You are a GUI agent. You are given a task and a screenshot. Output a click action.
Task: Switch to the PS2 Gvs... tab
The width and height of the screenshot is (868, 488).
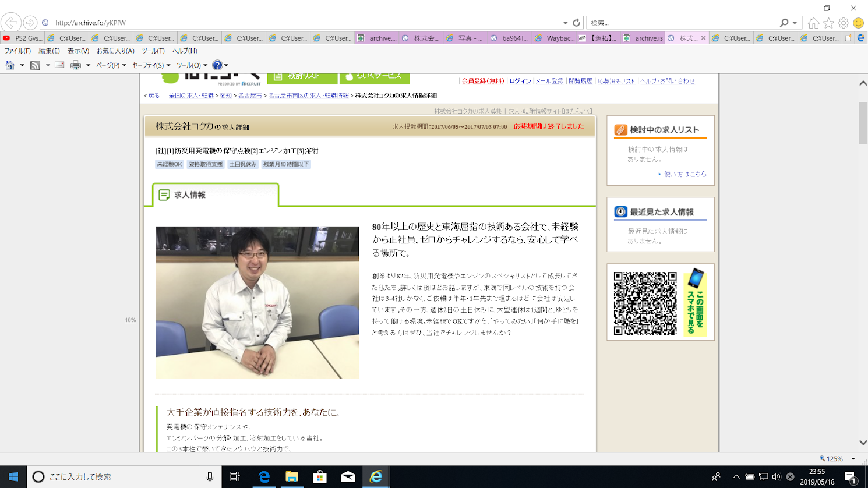point(23,38)
